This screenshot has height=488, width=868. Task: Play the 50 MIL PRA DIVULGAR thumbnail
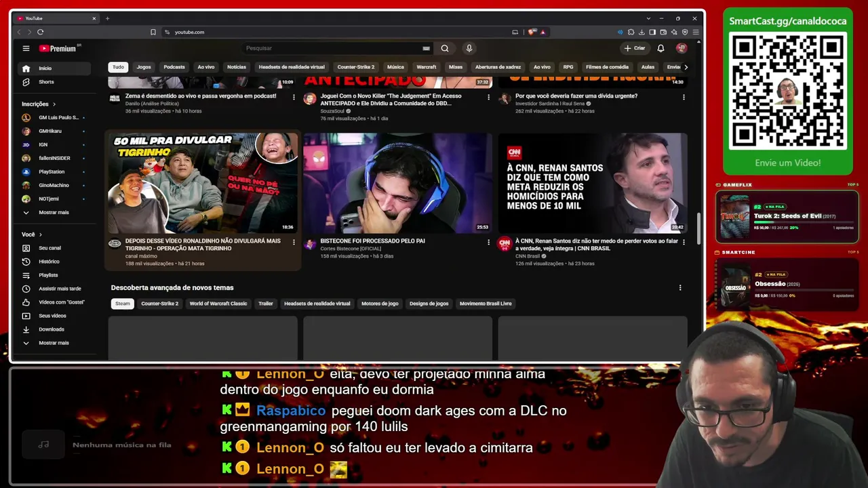[x=203, y=183]
